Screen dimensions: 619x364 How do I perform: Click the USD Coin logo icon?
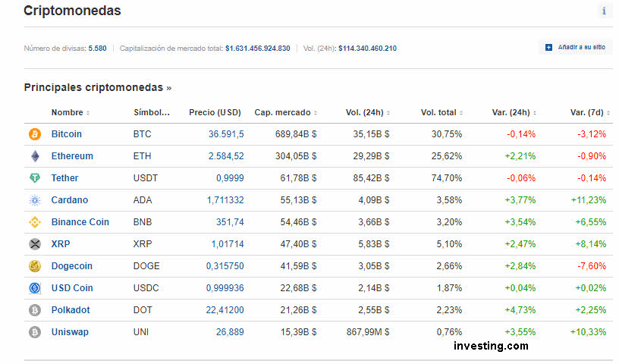click(34, 288)
